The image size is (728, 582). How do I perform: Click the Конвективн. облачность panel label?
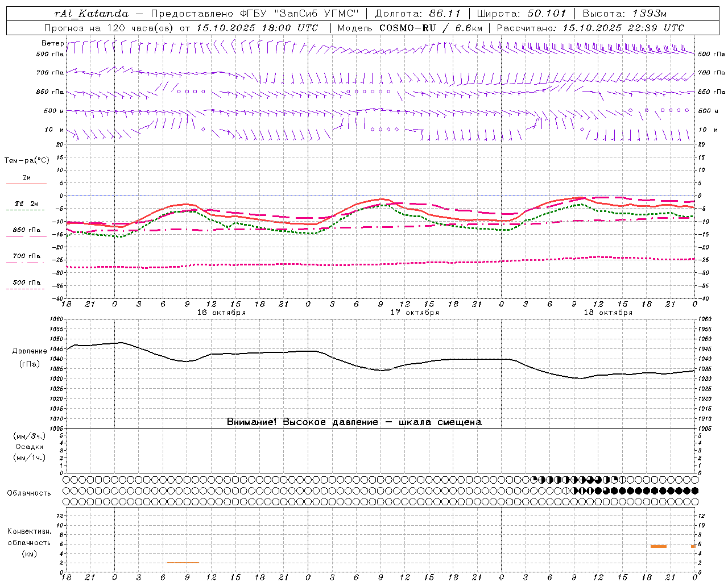29,537
